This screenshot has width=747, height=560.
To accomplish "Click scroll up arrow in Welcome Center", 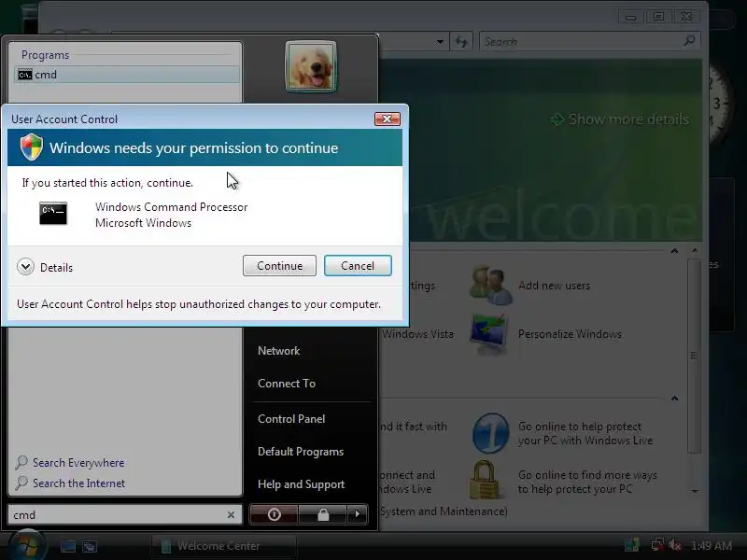I will [695, 250].
